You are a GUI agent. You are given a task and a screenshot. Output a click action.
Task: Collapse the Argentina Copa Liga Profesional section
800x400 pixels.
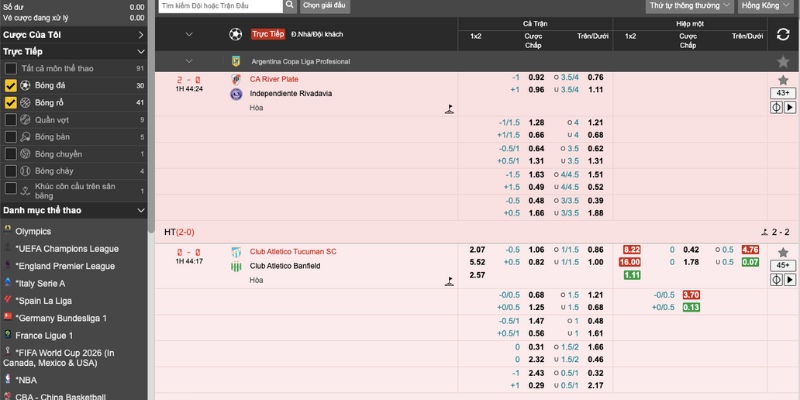pos(189,61)
